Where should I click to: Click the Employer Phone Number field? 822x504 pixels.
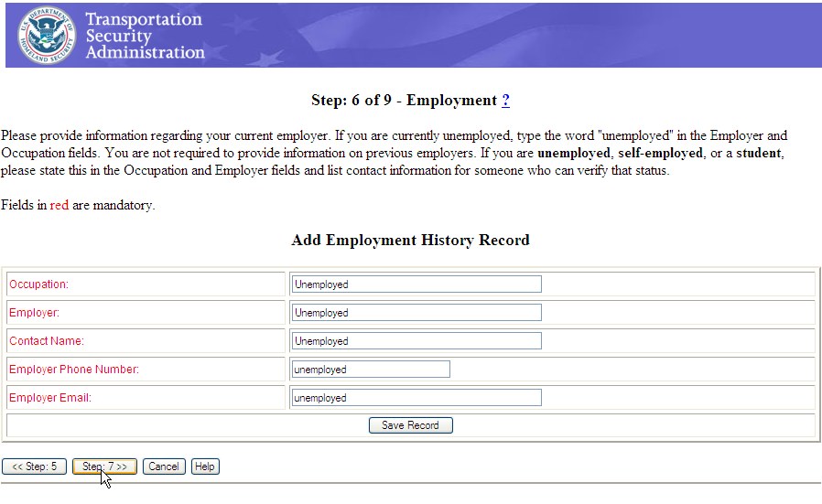371,370
